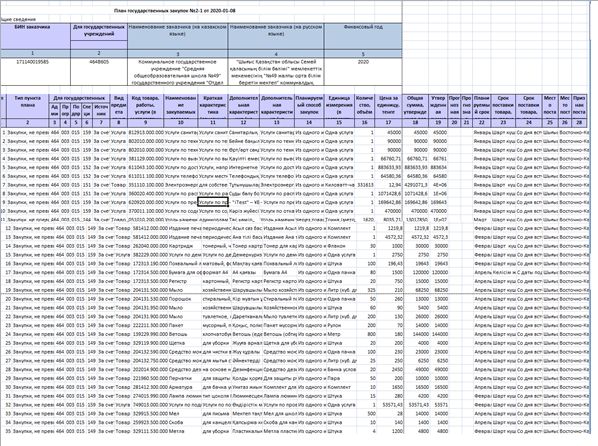This screenshot has height=446, width=598.
Task: Select header 'Краткая характеристика'
Action: [213, 106]
